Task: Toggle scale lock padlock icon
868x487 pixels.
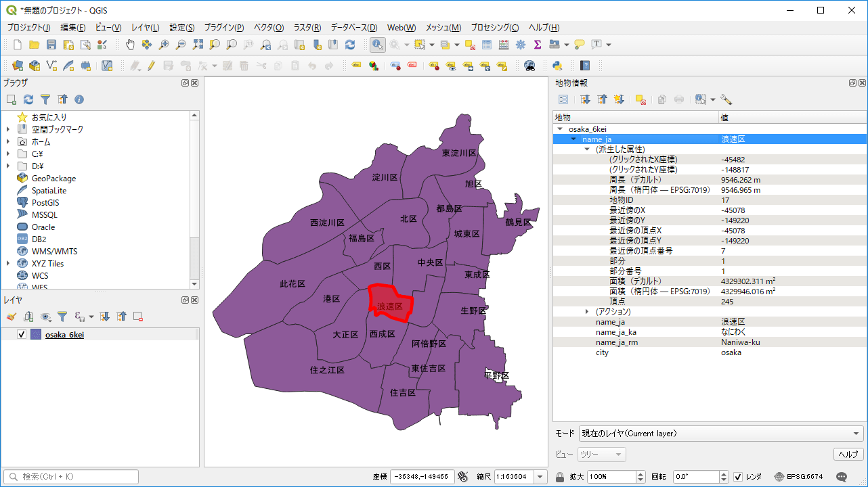Action: coord(560,477)
